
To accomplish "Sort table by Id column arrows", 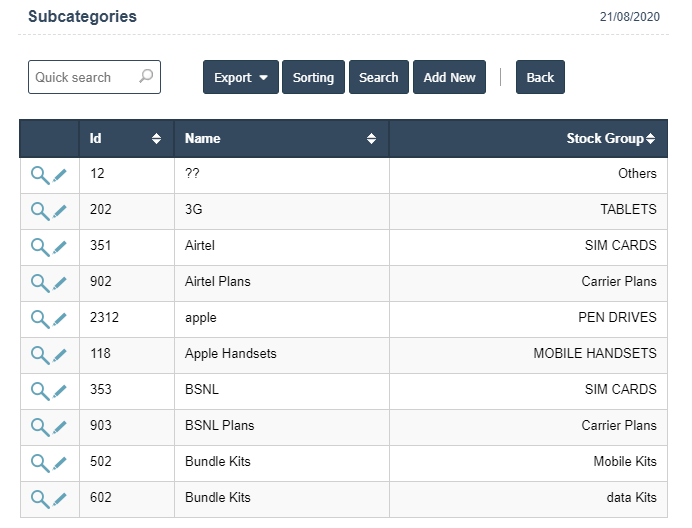I will (156, 139).
